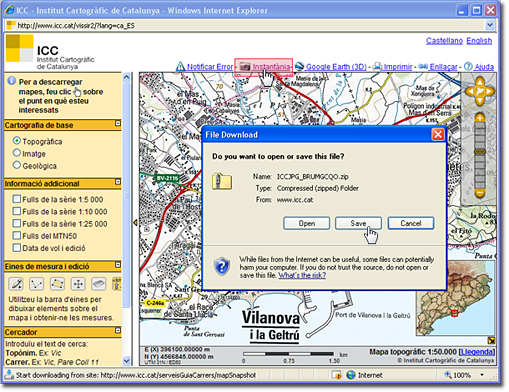Click the map zoom level slider
Image resolution: width=509 pixels, height=392 pixels.
(480, 156)
